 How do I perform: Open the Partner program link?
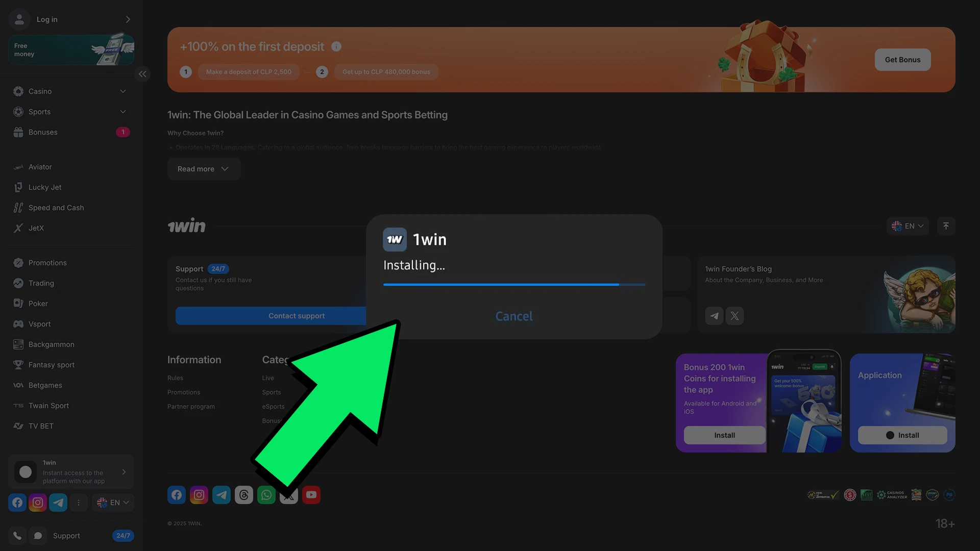(191, 407)
